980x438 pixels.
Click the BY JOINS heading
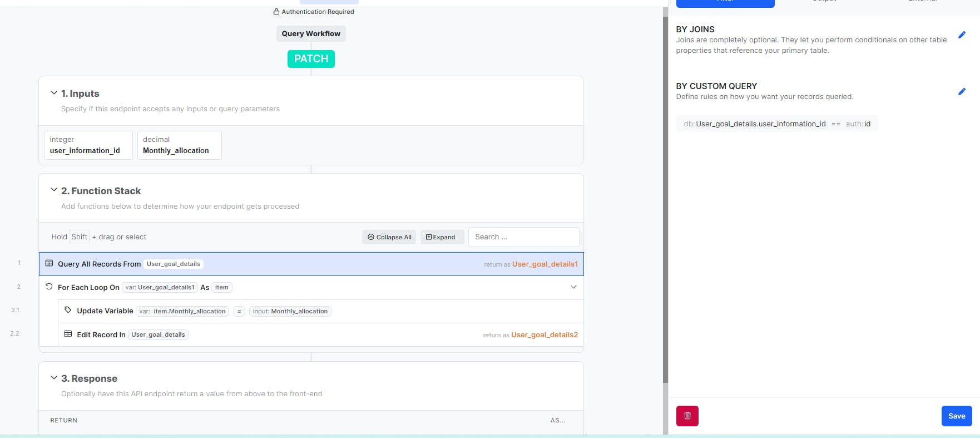click(695, 29)
